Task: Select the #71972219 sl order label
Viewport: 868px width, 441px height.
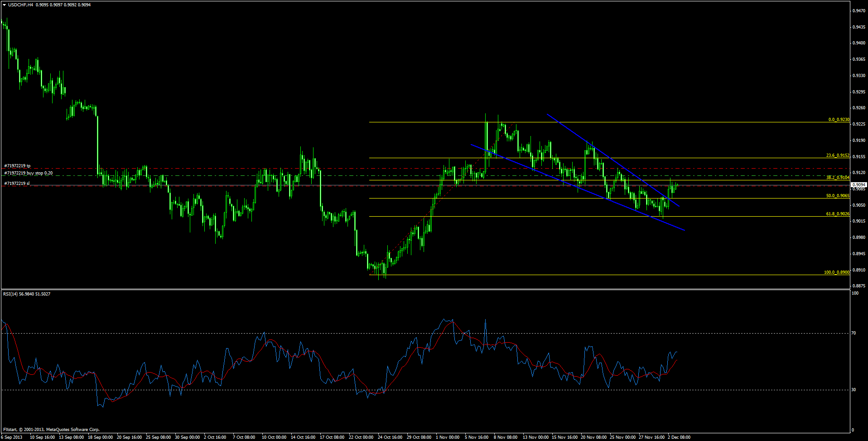Action: (17, 184)
